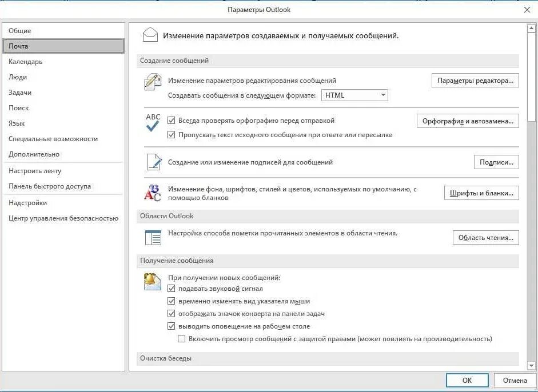
Task: Open Специальные возможности settings
Action: [63, 139]
